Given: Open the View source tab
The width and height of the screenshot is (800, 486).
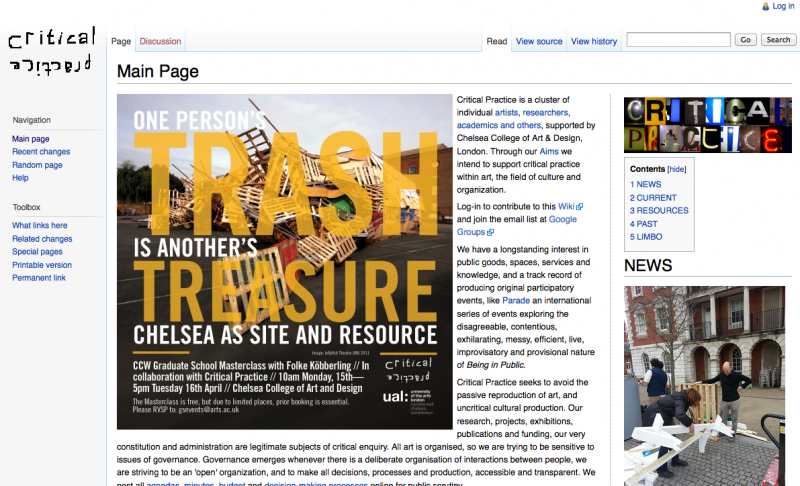Looking at the screenshot, I should point(539,41).
